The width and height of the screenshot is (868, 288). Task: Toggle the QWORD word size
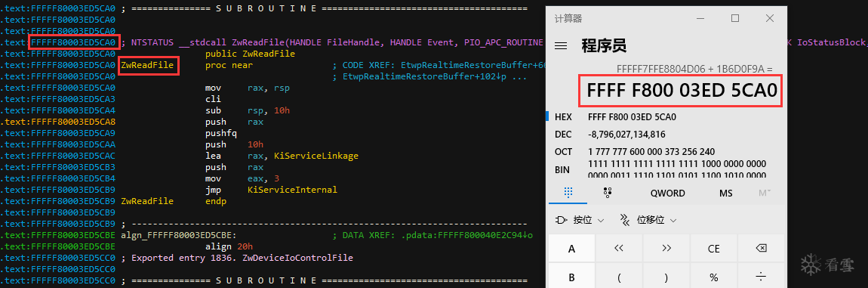[668, 193]
